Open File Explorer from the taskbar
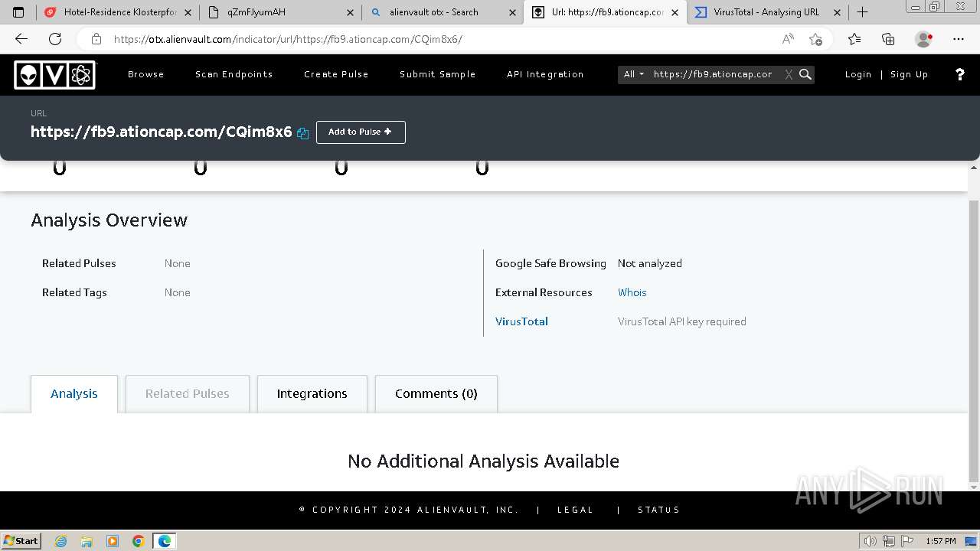Screen dimensions: 980x551 [x=87, y=541]
